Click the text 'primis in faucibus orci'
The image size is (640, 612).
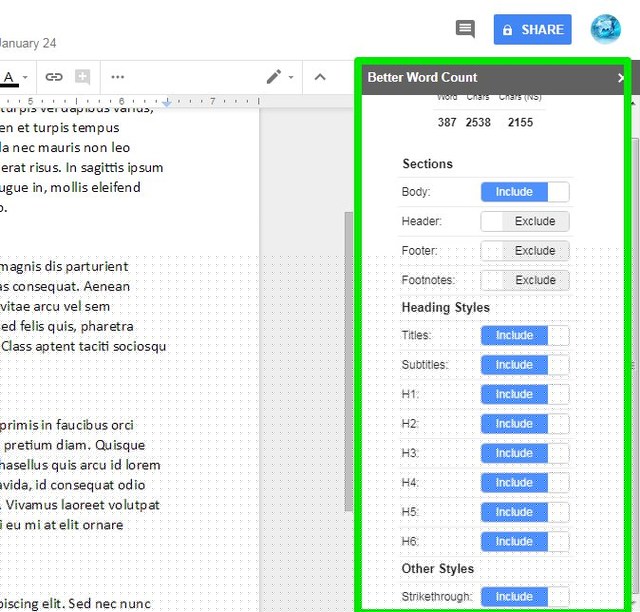(67, 425)
